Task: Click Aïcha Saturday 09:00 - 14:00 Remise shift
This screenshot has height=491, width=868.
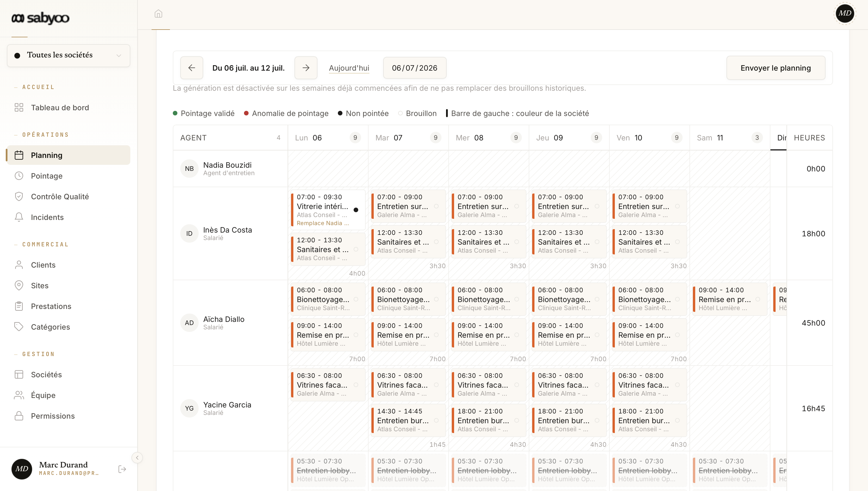Action: [x=730, y=299]
